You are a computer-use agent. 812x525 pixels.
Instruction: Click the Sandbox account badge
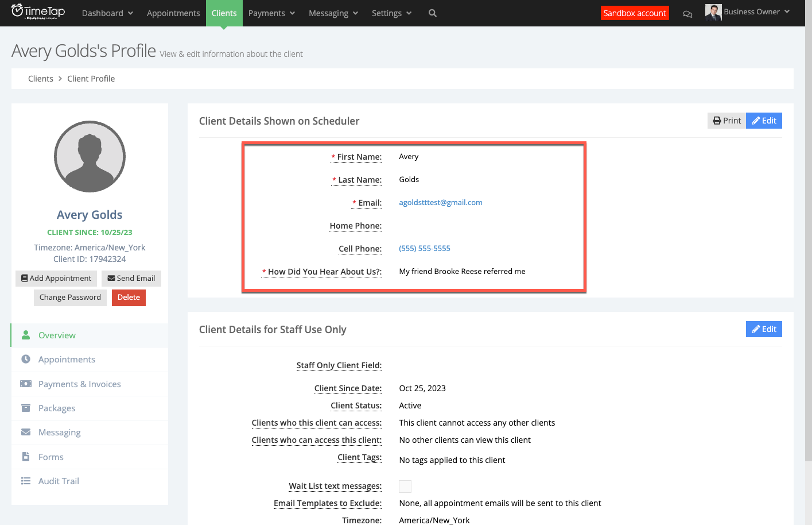tap(635, 12)
